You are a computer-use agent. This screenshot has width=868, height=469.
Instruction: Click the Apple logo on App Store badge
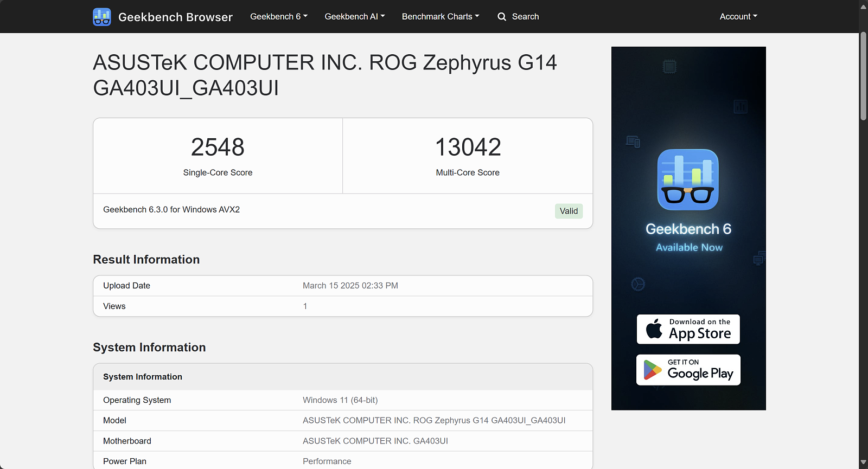[x=654, y=329]
